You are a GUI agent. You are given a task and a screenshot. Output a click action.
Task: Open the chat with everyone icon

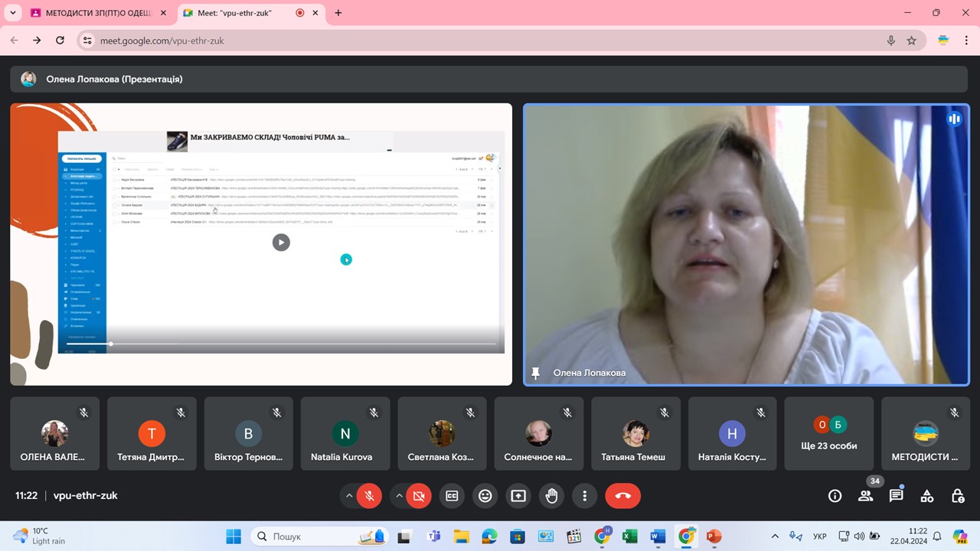(x=896, y=496)
